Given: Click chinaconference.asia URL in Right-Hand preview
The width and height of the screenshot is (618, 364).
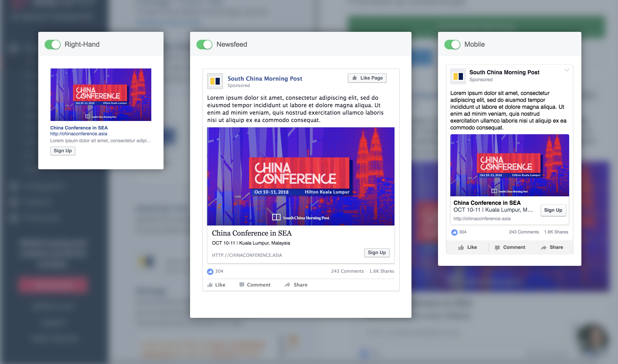Looking at the screenshot, I should pos(79,134).
